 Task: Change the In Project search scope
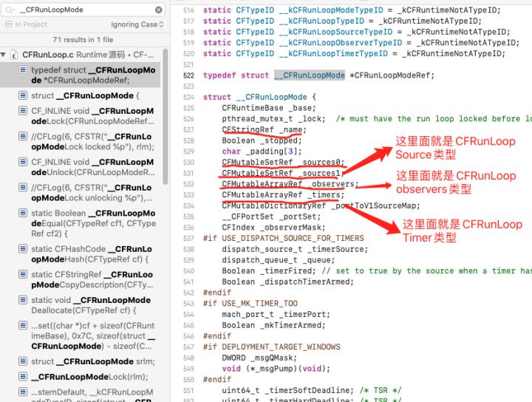[x=26, y=24]
